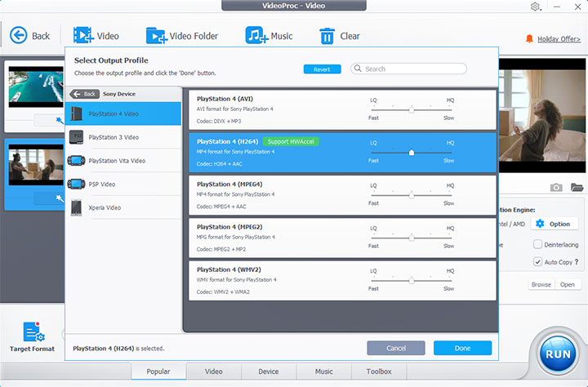Viewport: 588px width, 387px height.
Task: Open hardware acceleration Option button
Action: click(x=553, y=224)
